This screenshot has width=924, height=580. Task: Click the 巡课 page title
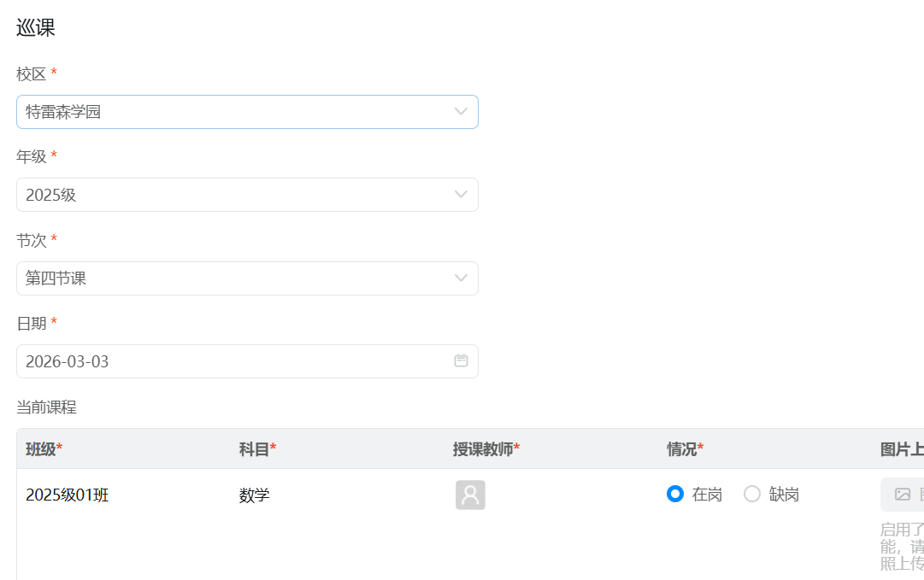point(36,27)
